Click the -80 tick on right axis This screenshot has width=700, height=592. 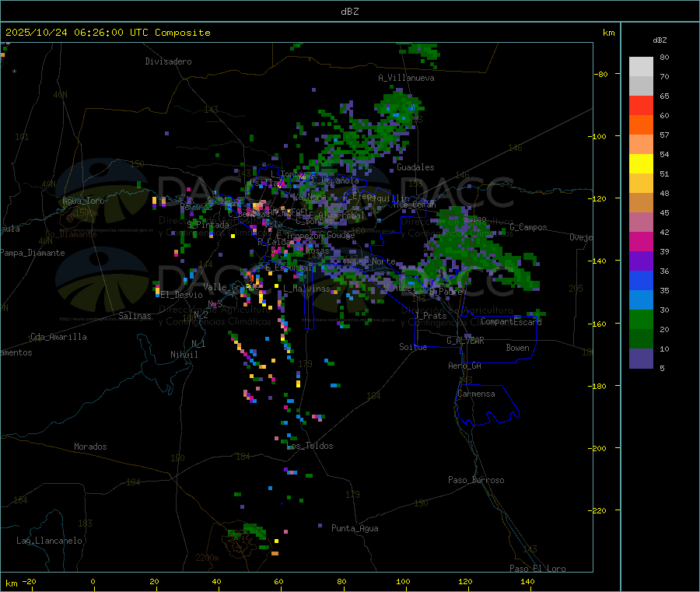[x=601, y=75]
